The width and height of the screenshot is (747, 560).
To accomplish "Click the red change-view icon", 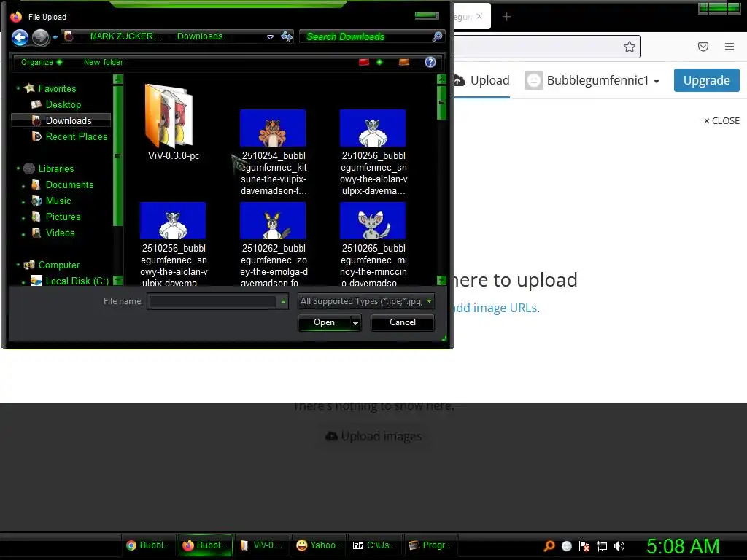I will (x=364, y=62).
